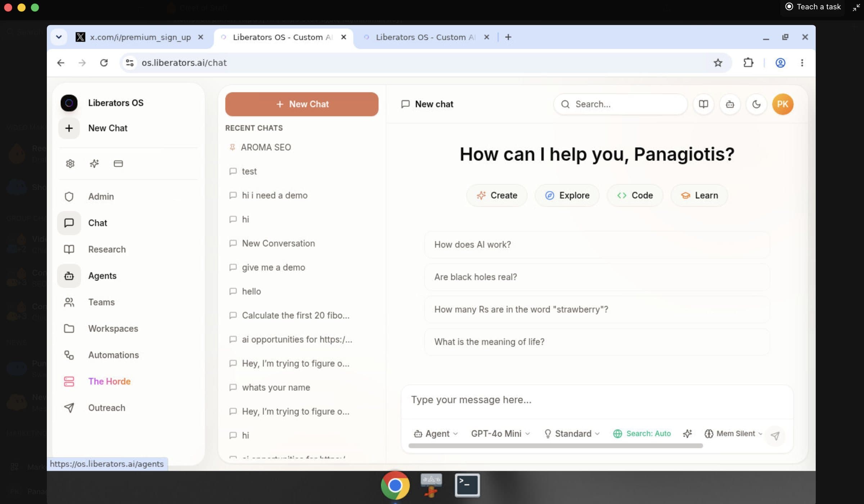Switch to x.com premium_sign_up tab
864x504 pixels.
140,37
